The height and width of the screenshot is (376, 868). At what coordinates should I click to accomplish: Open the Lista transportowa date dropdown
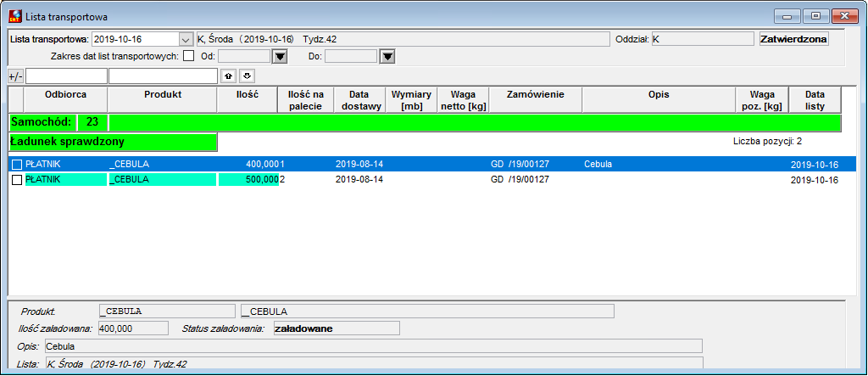[x=185, y=39]
